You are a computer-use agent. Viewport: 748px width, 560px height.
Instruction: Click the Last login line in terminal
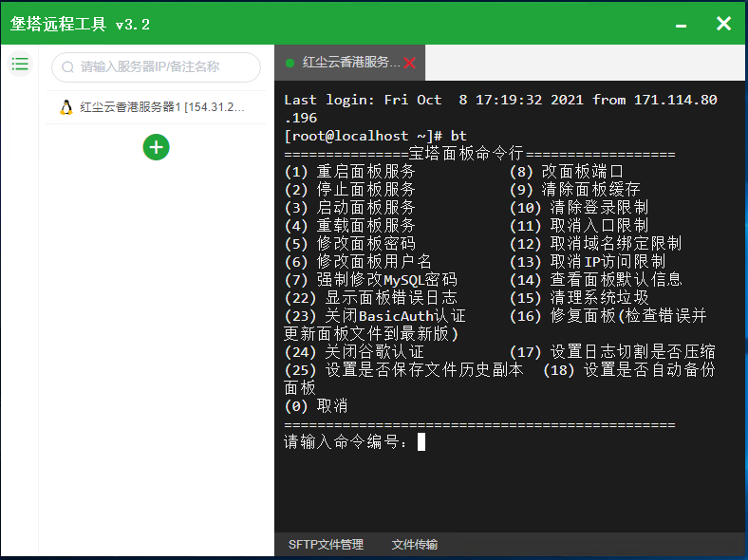point(500,101)
